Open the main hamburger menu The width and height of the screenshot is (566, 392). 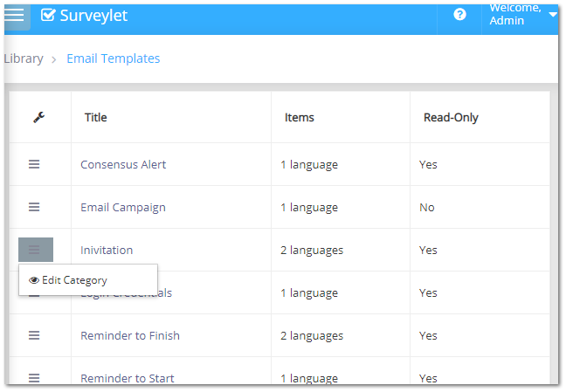click(15, 16)
